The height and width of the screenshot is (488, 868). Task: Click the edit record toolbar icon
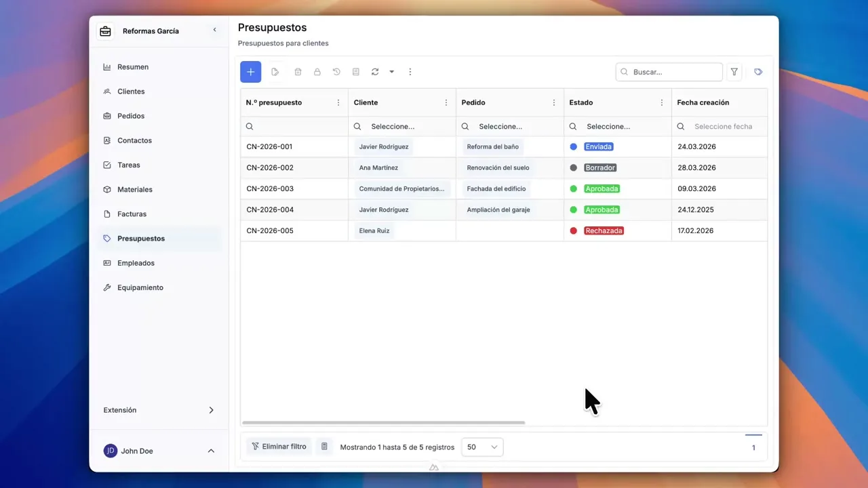coord(275,72)
